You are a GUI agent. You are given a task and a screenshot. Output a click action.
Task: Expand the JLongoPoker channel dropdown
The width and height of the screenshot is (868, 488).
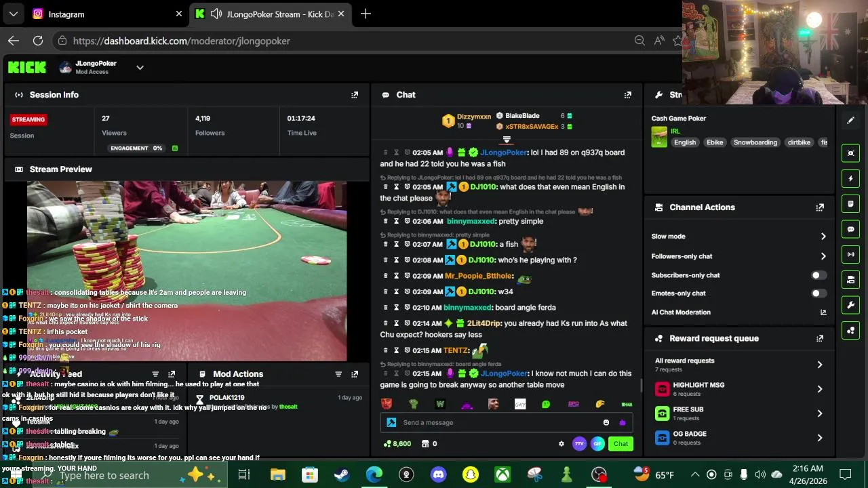[140, 68]
